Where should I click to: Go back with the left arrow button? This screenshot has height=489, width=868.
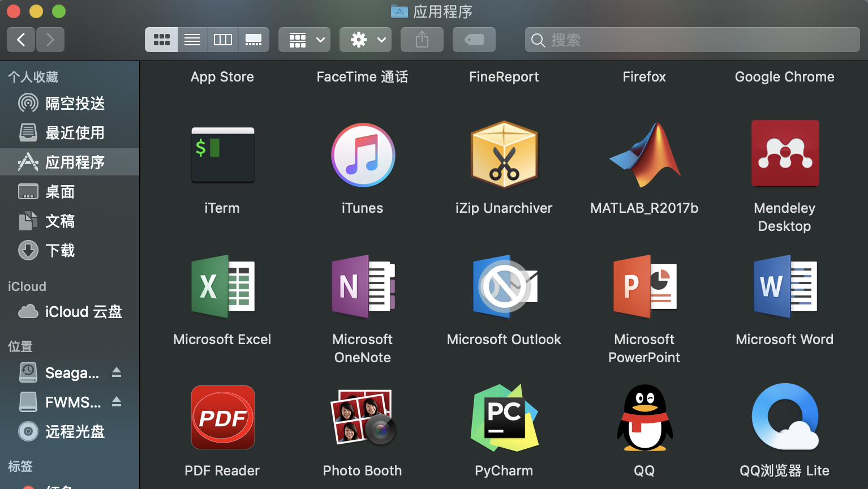tap(21, 40)
